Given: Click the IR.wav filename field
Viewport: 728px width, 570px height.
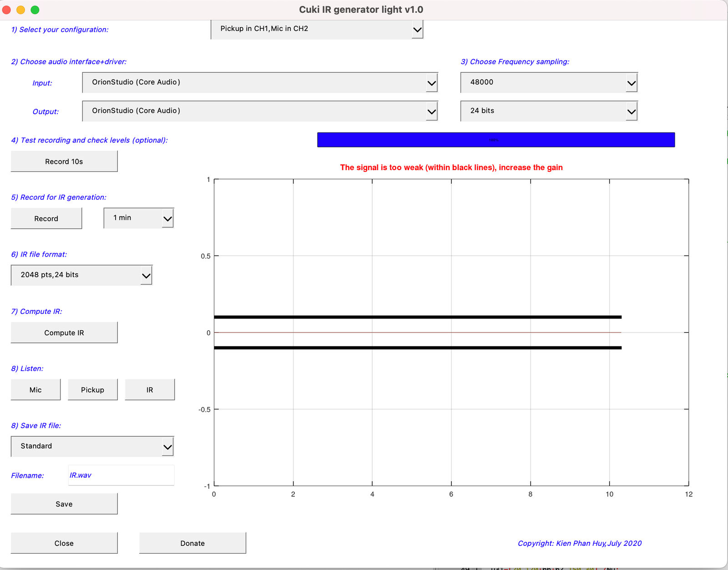Looking at the screenshot, I should tap(121, 475).
